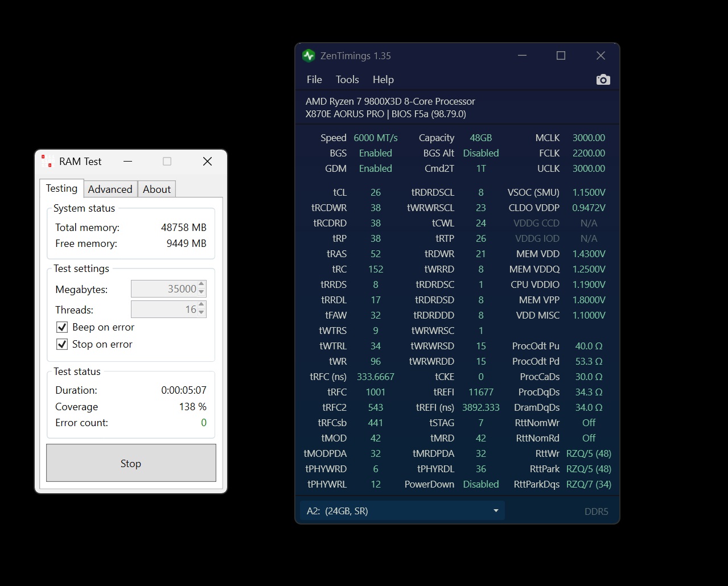Click the tCL value 26
This screenshot has height=586, width=728.
click(376, 192)
